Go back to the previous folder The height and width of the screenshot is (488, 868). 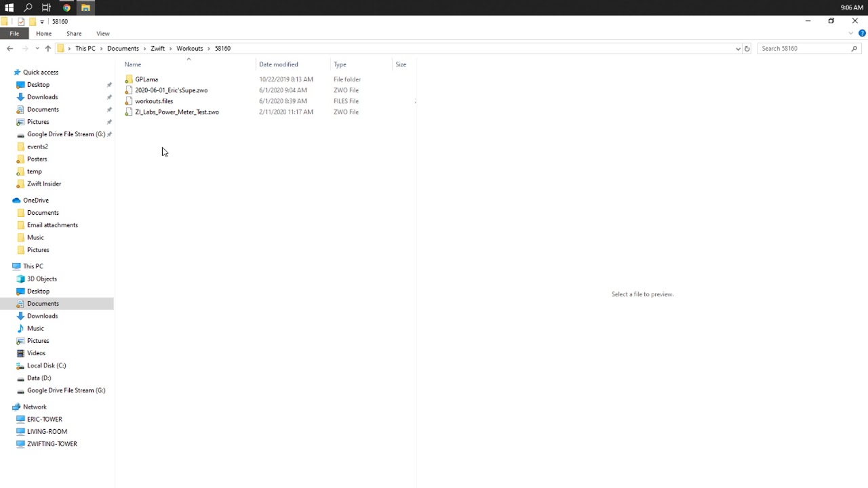(9, 49)
